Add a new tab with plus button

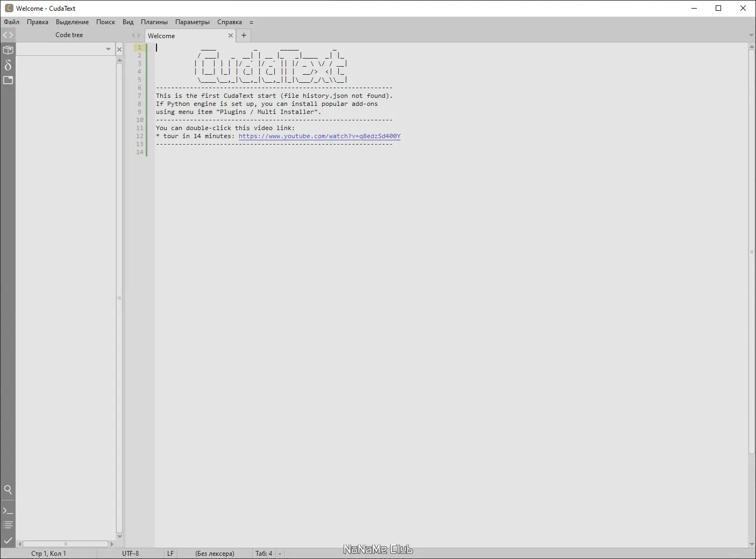[244, 35]
